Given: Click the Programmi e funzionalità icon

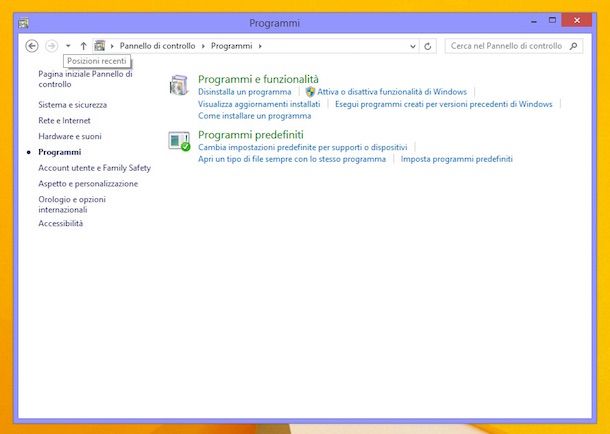Looking at the screenshot, I should (179, 85).
